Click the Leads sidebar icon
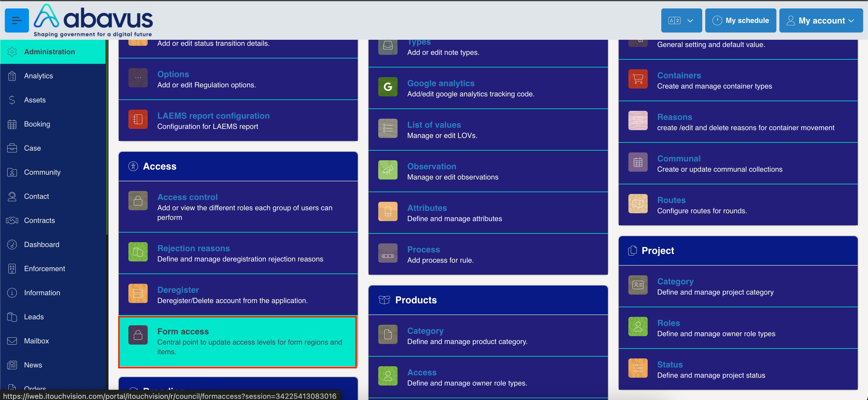 (x=12, y=317)
